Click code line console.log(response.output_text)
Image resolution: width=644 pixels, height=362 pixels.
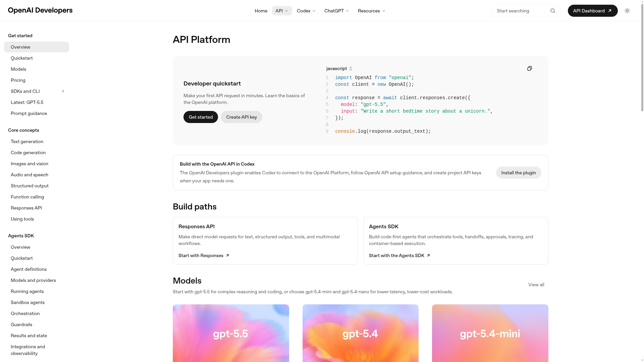coord(383,131)
